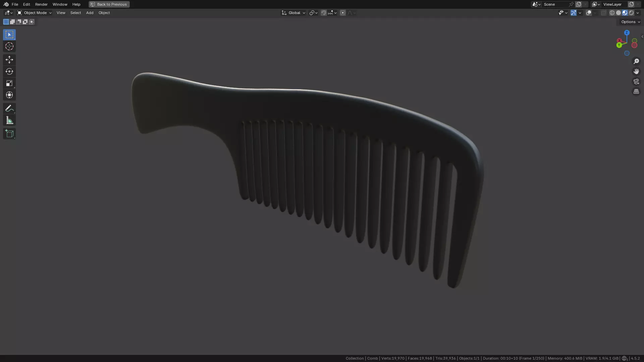644x362 pixels.
Task: Select the Transform tool
Action: (x=9, y=95)
